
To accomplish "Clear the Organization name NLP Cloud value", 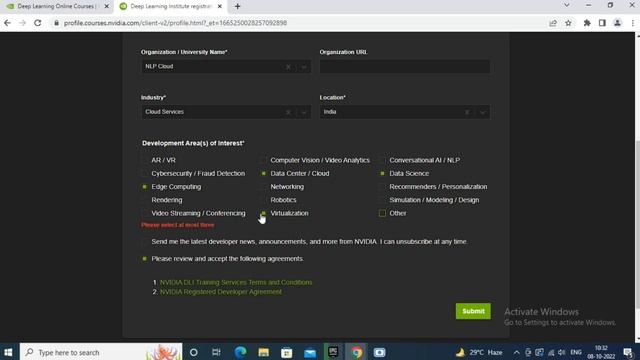I will point(288,67).
